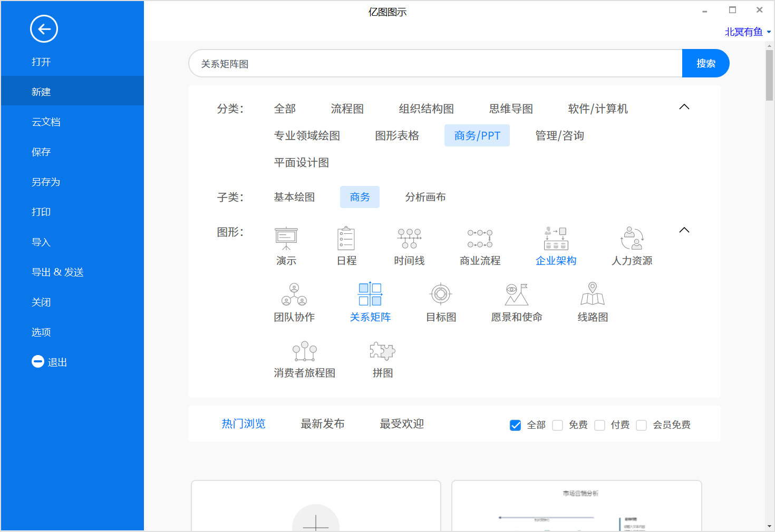775x532 pixels.
Task: Pick the 关系矩阵 matrix icon
Action: click(x=370, y=294)
